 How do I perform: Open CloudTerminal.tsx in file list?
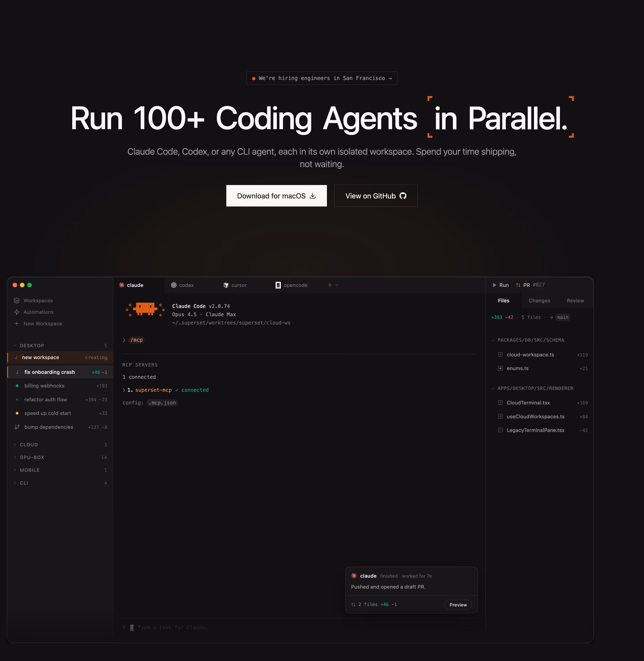[540, 402]
